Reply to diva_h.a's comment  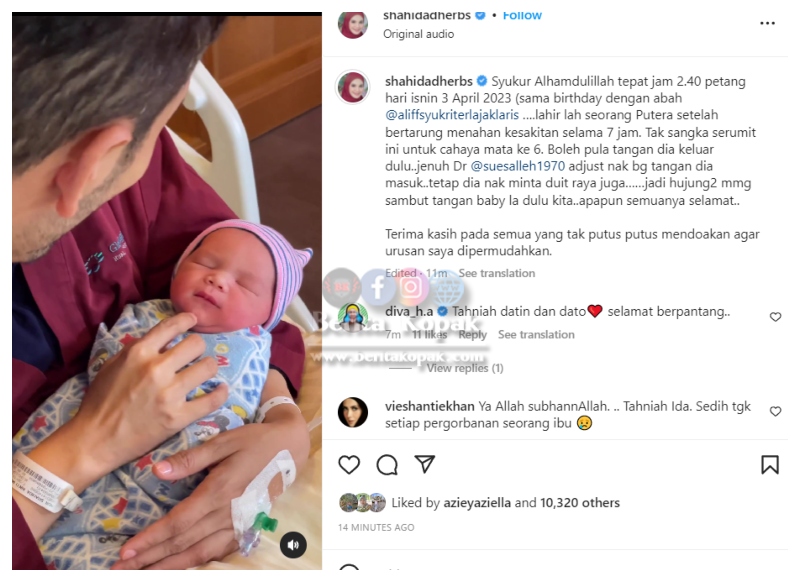472,335
